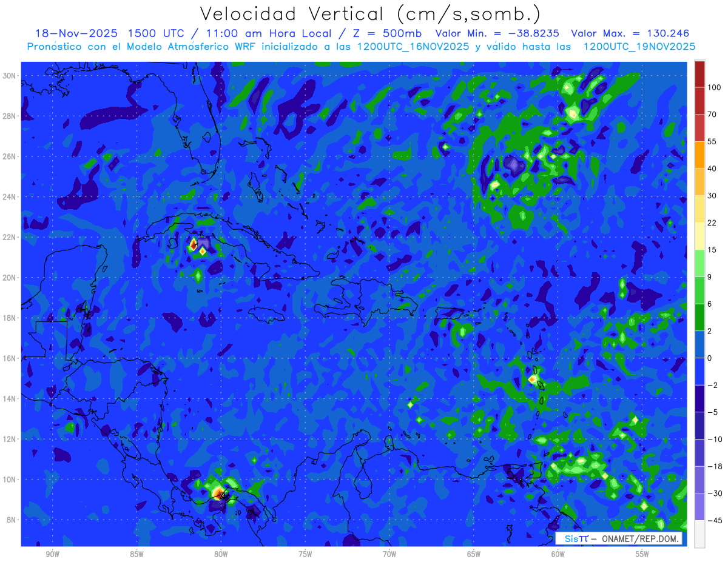Click the colorbar tick value '6'
This screenshot has width=728, height=562.
click(x=710, y=304)
